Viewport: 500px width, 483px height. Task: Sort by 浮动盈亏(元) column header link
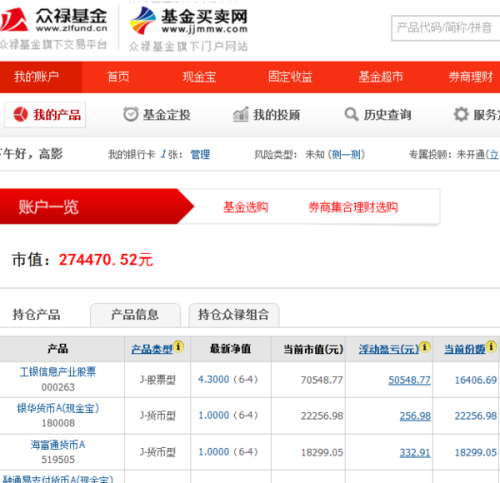(389, 349)
